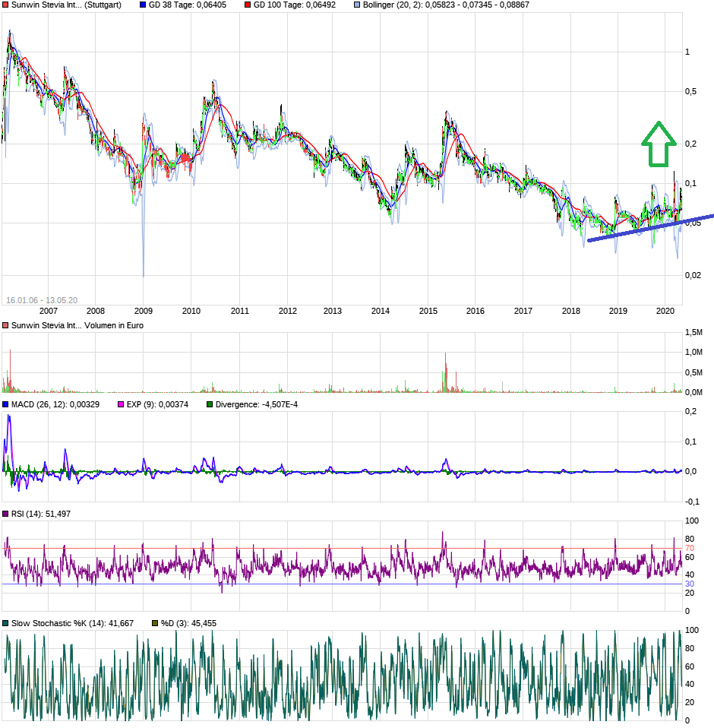Image resolution: width=714 pixels, height=728 pixels.
Task: Click the teal Slow Stochastic %K swatch
Action: click(x=5, y=623)
